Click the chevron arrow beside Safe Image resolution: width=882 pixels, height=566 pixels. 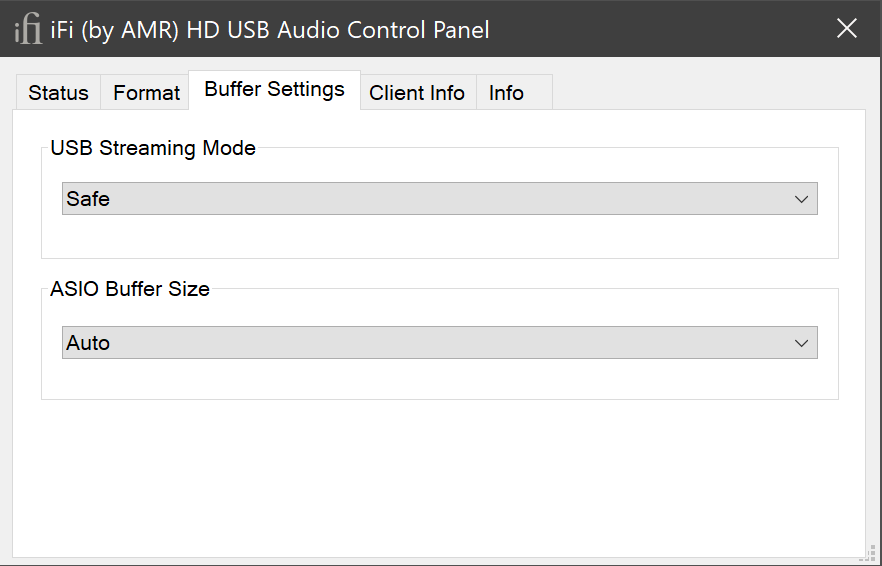tap(801, 199)
